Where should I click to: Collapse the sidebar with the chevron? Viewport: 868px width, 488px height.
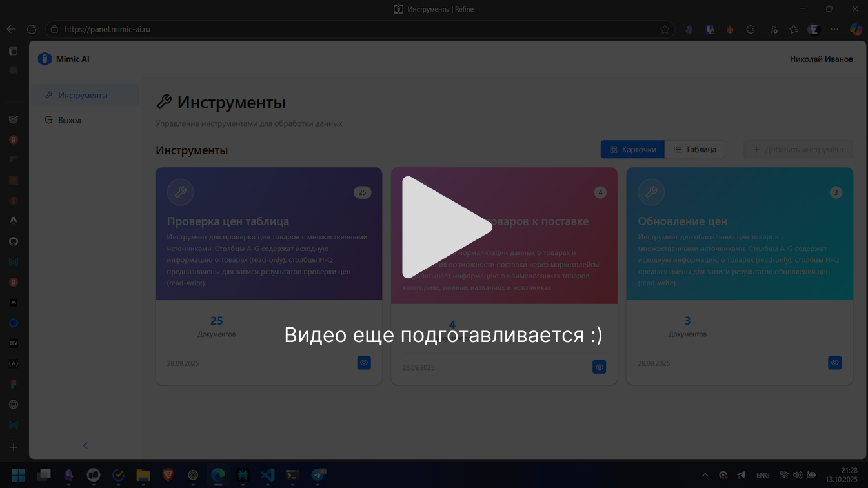click(85, 445)
